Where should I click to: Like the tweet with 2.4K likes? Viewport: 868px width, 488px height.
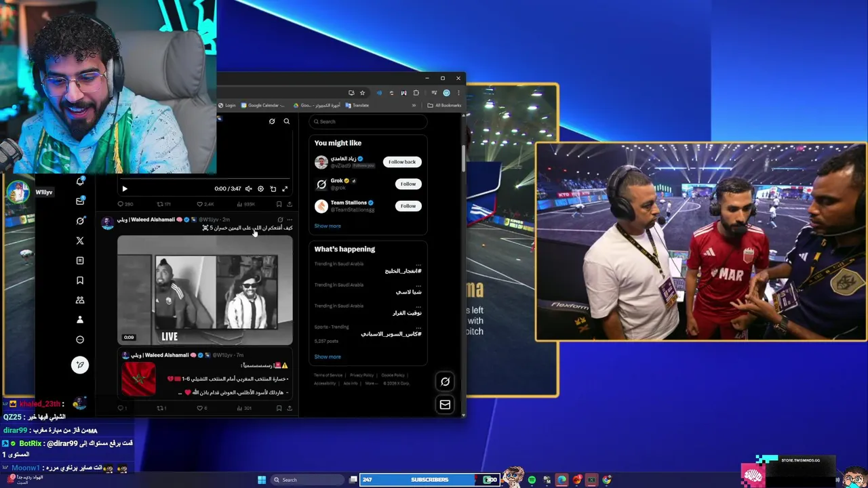click(x=205, y=204)
